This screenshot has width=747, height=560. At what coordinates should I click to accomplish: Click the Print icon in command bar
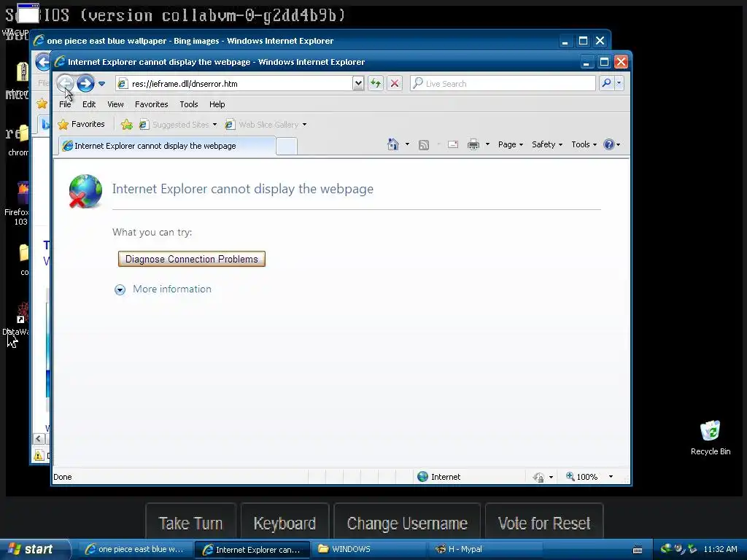473,144
